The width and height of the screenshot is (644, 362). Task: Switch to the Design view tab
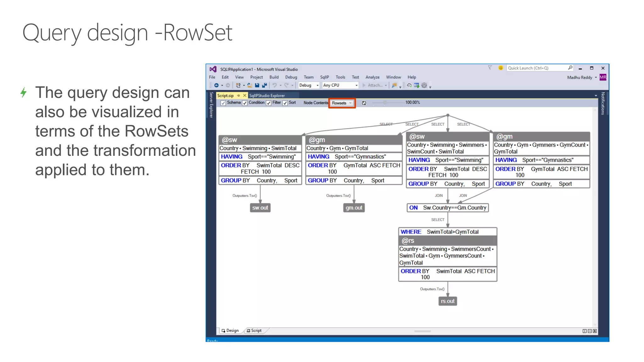tap(230, 331)
